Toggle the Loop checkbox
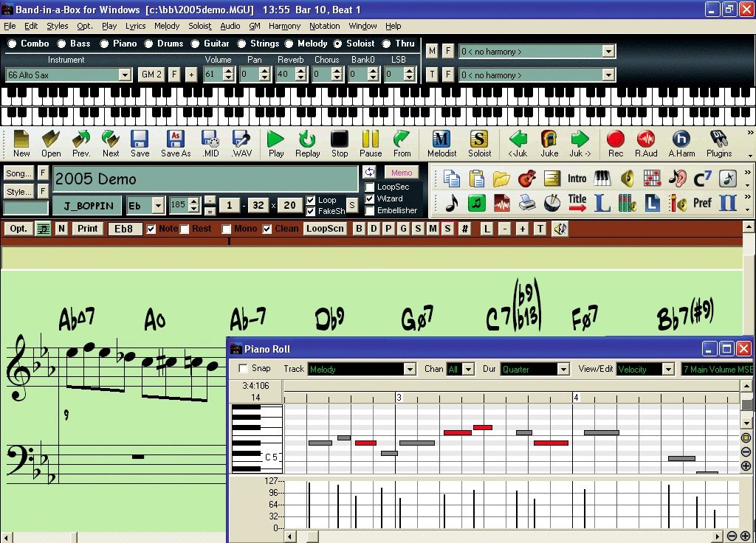The height and width of the screenshot is (543, 756). [x=311, y=200]
